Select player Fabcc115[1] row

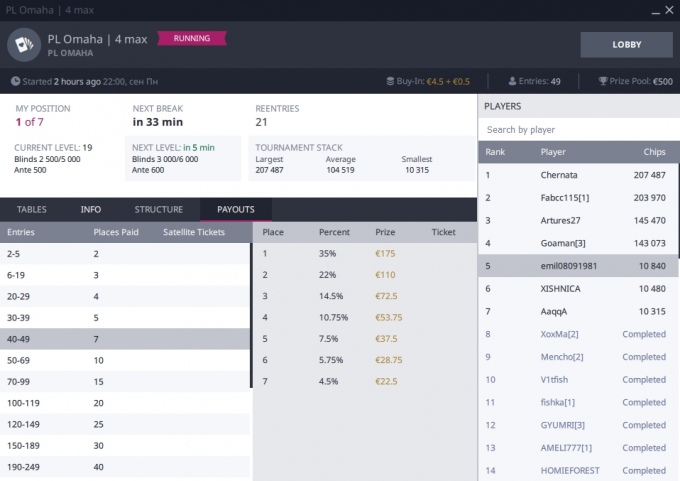578,198
